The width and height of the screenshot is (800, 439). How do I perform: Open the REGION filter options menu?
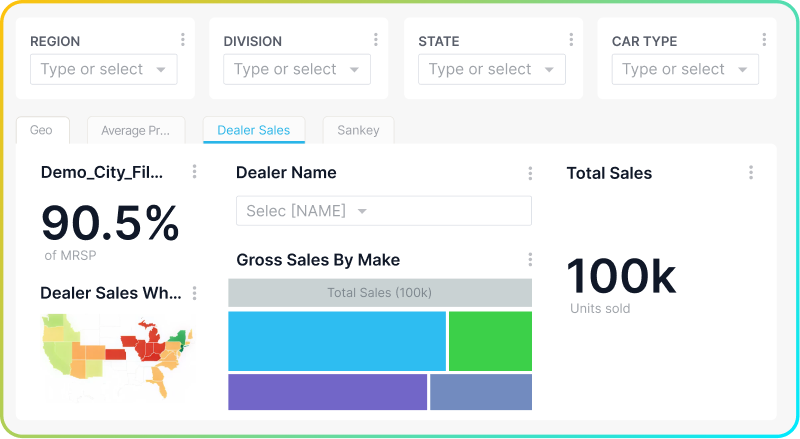183,40
